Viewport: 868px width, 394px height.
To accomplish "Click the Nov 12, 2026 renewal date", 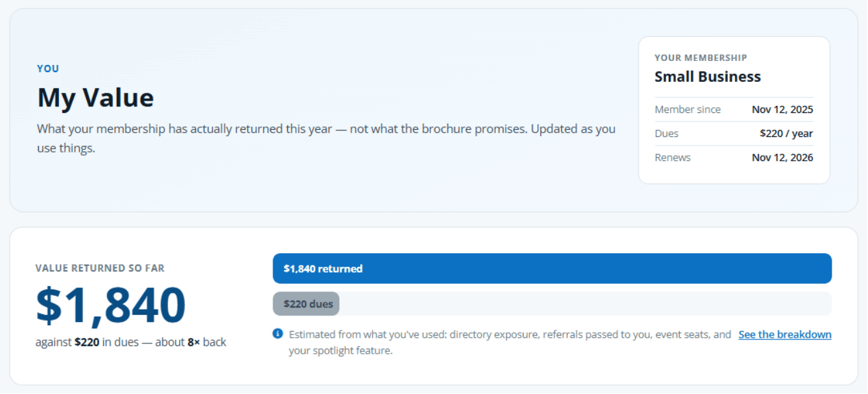I will click(x=782, y=157).
